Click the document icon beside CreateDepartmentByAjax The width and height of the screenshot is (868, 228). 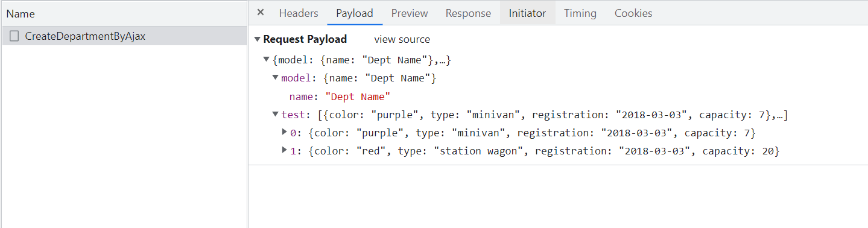14,36
